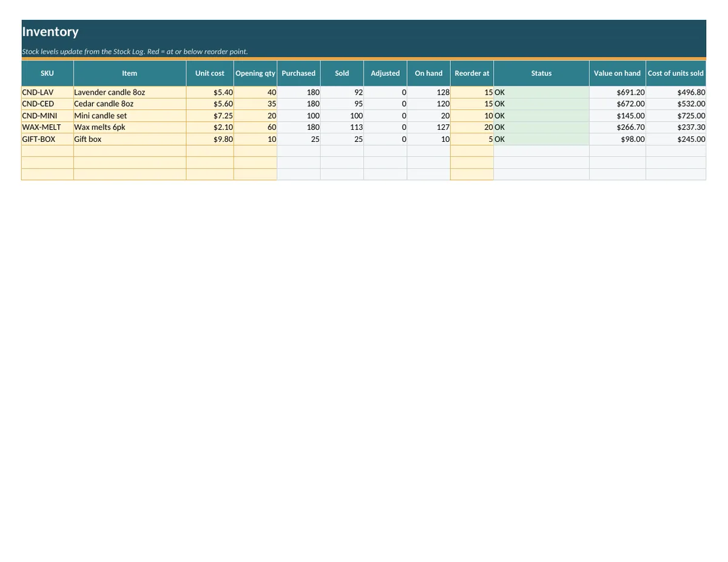Click the Sold column header
This screenshot has width=728, height=562.
click(x=342, y=73)
